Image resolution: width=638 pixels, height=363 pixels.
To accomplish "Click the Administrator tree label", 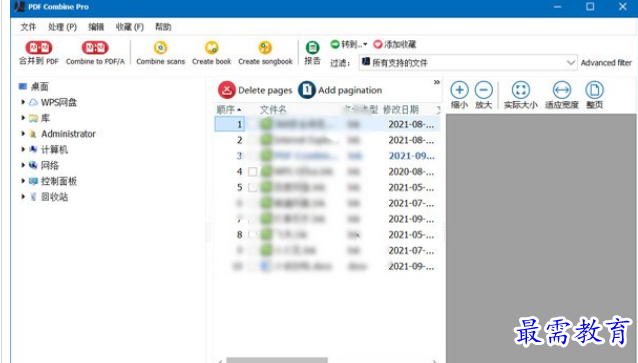I will (68, 134).
